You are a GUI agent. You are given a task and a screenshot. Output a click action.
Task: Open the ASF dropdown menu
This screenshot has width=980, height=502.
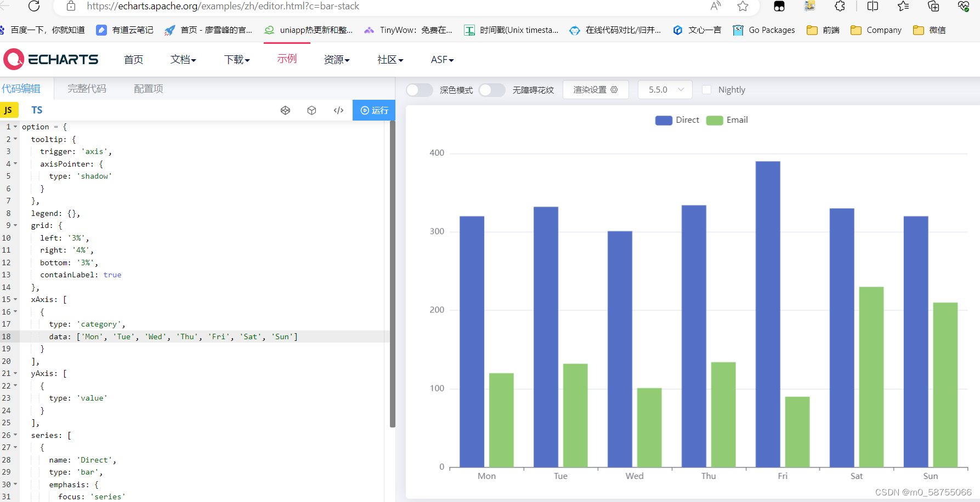pos(441,59)
